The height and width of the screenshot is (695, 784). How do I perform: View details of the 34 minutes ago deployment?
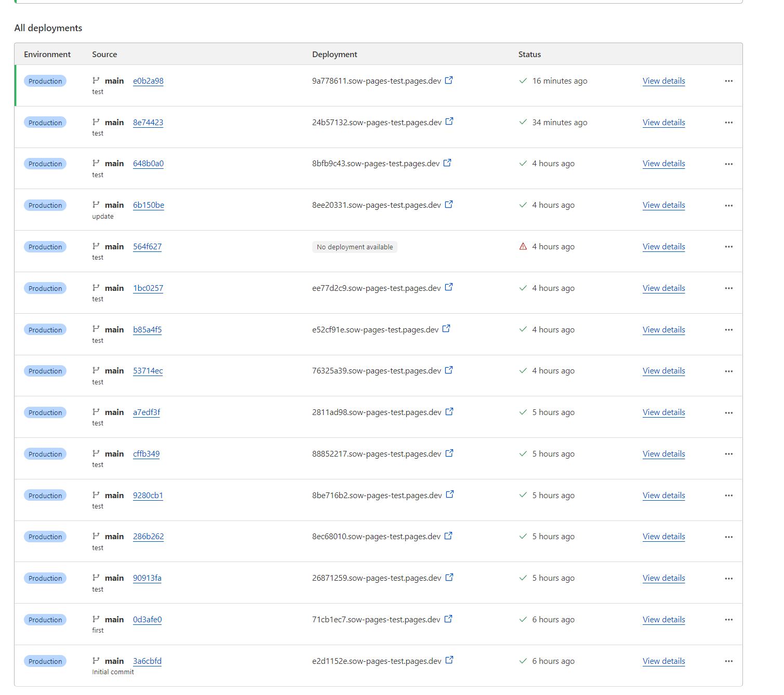[x=663, y=123]
